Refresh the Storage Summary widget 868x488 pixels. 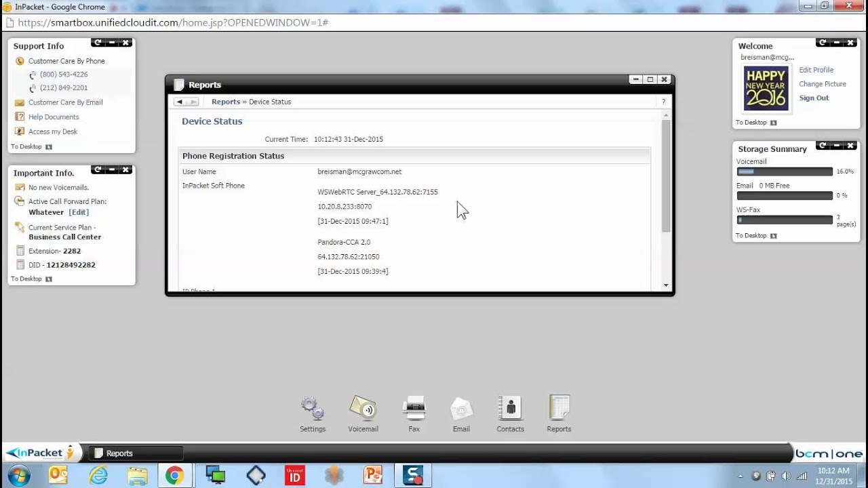(823, 146)
